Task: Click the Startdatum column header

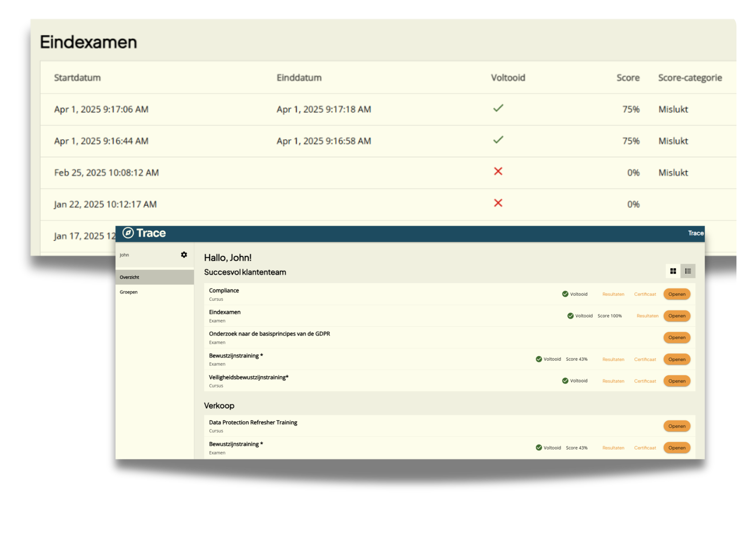Action: click(x=77, y=78)
